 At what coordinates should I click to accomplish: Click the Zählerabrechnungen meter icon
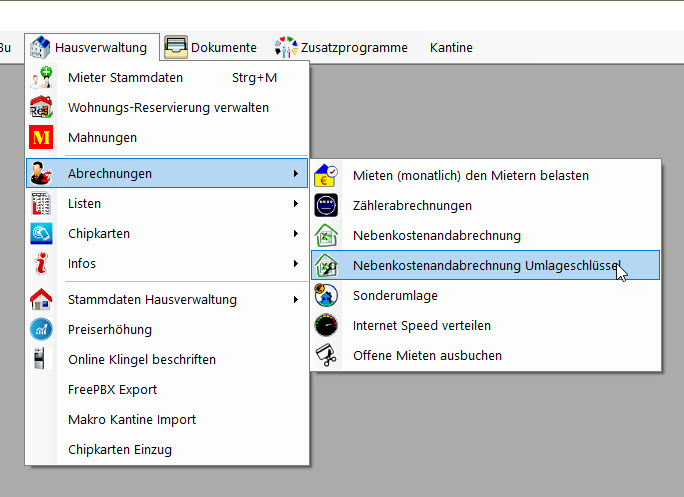(326, 205)
